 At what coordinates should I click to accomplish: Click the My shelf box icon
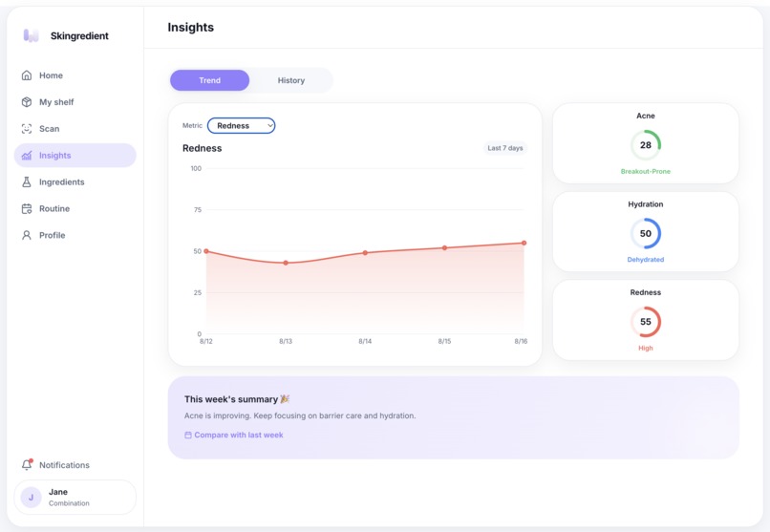click(x=27, y=102)
